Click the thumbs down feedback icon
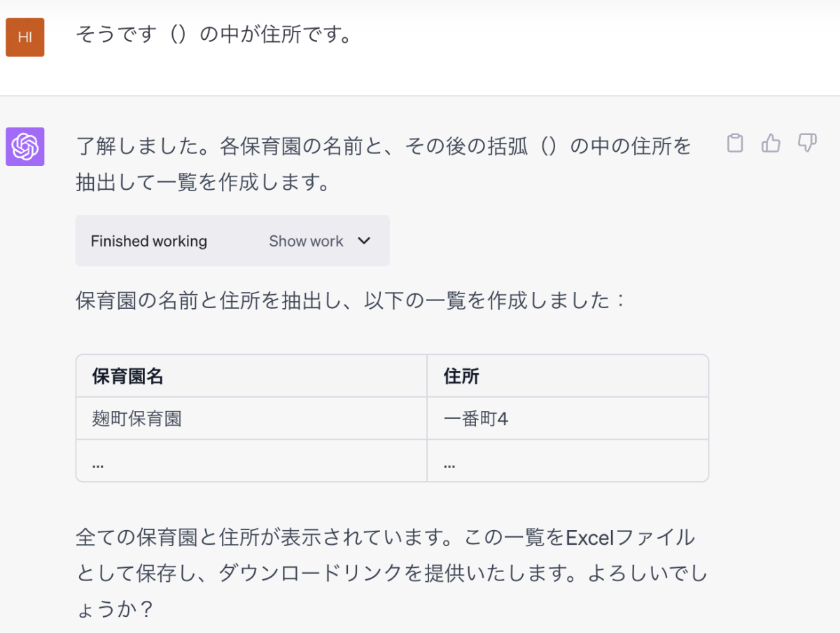 (x=807, y=143)
